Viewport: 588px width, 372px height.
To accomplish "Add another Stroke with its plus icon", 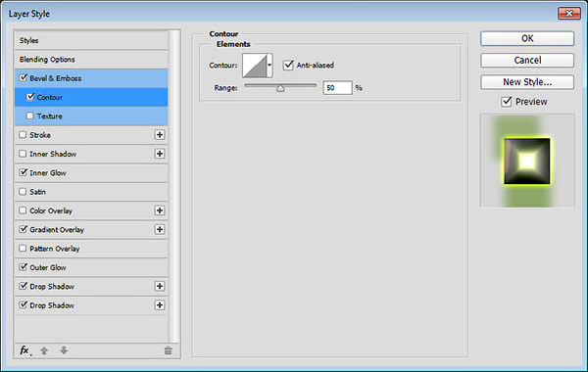I will point(160,135).
